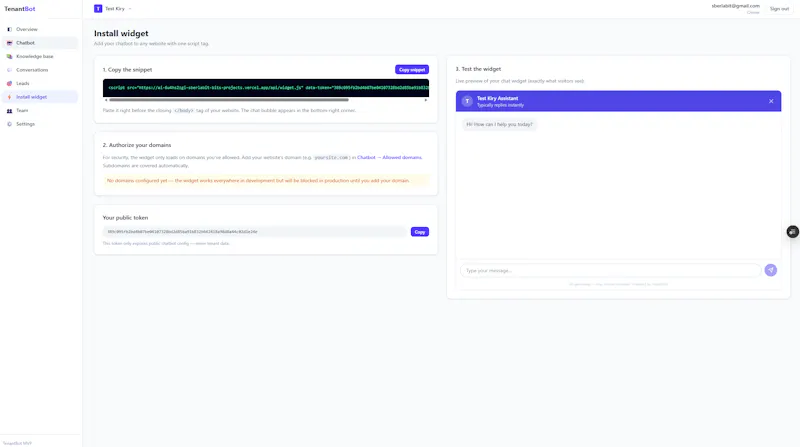
Task: Click the Team people icon
Action: (x=9, y=111)
